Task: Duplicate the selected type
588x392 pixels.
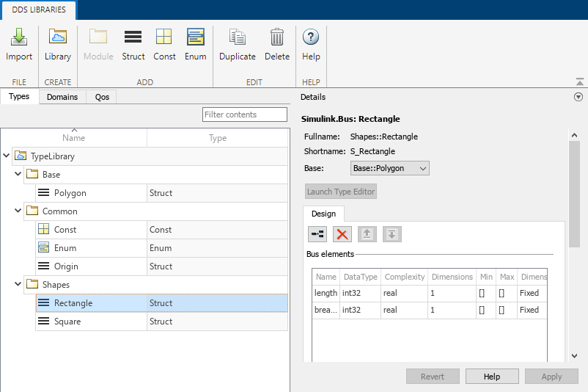Action: (237, 44)
